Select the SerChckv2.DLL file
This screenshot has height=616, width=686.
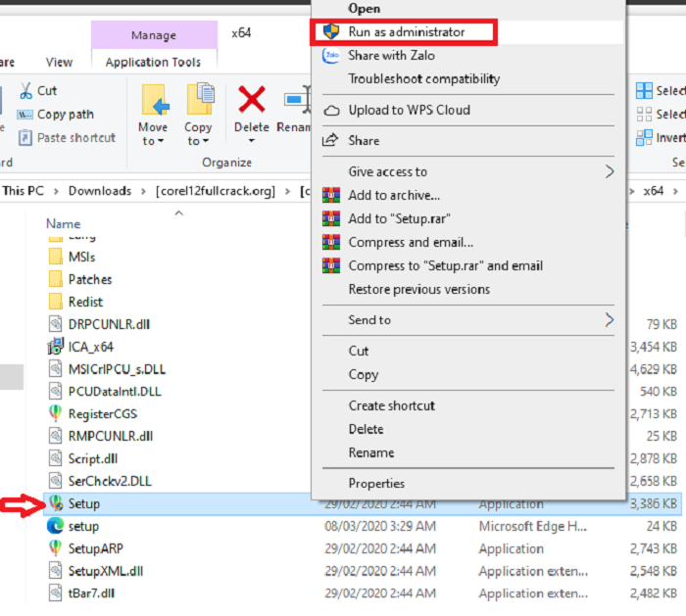coord(110,481)
